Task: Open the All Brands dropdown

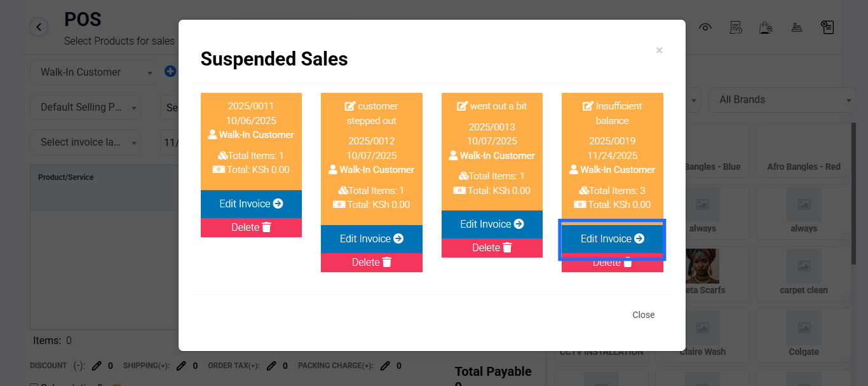Action: (x=782, y=100)
